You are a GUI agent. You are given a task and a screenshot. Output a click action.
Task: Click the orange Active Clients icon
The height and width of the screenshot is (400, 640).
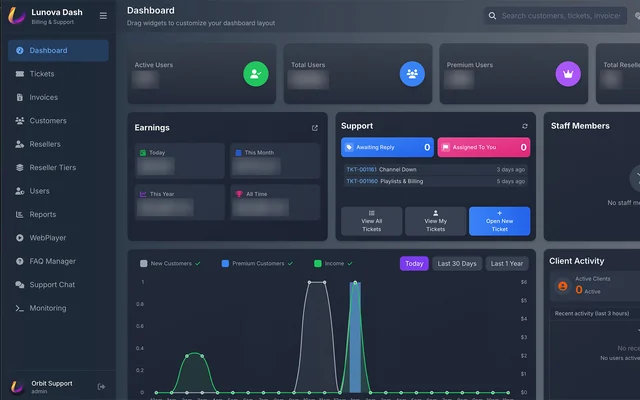[x=562, y=286]
